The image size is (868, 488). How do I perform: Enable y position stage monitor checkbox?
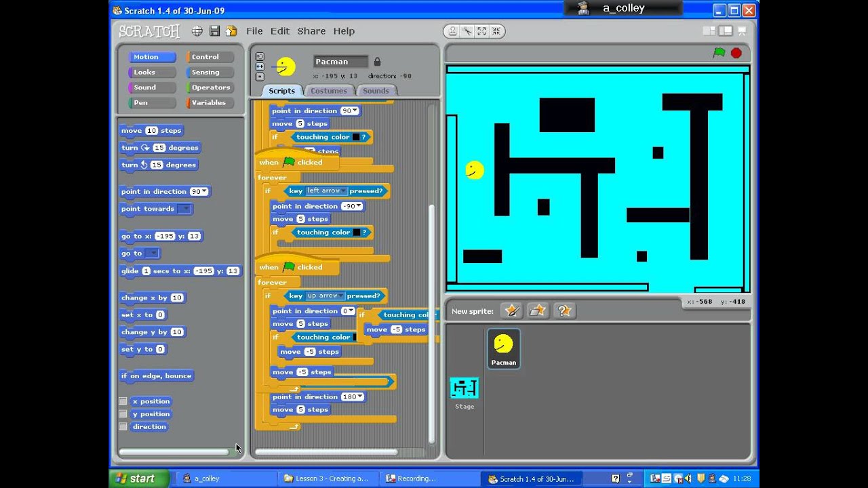point(123,413)
